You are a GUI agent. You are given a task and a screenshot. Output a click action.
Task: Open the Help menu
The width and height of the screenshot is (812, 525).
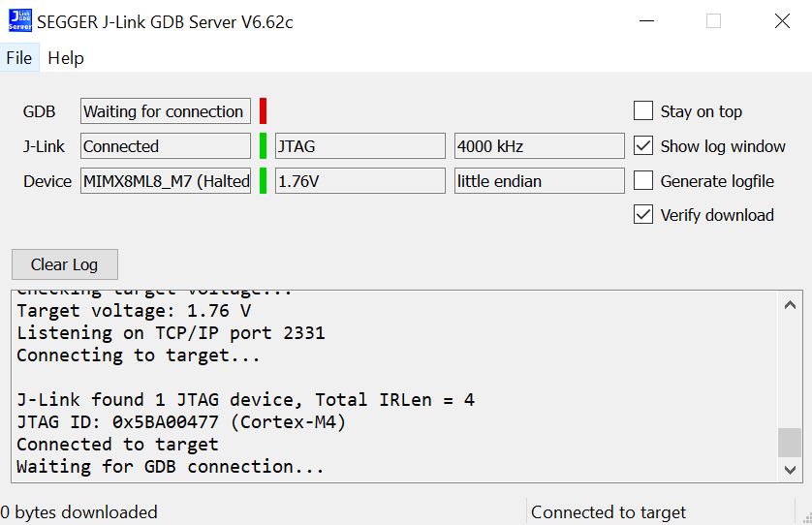66,58
